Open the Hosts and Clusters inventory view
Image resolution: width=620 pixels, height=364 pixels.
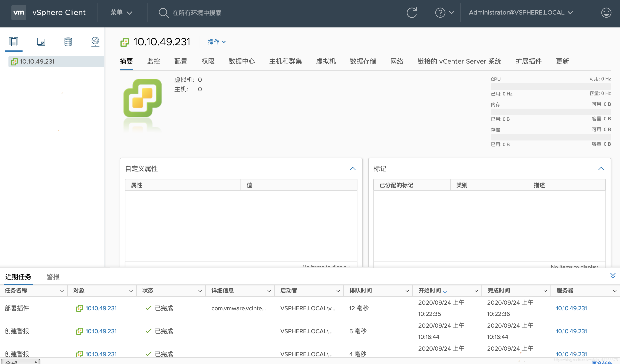point(14,42)
